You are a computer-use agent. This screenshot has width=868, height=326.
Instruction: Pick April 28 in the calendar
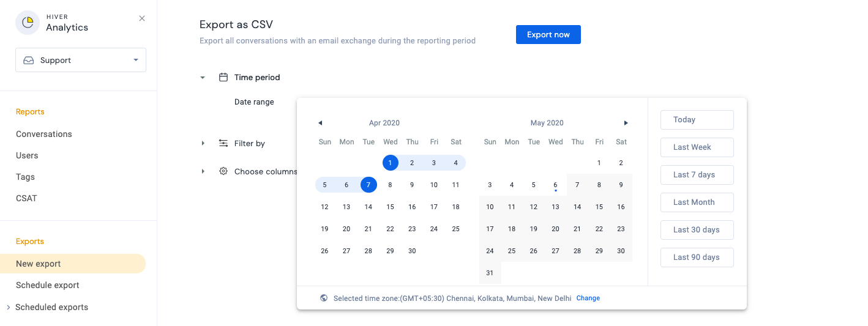click(x=369, y=251)
